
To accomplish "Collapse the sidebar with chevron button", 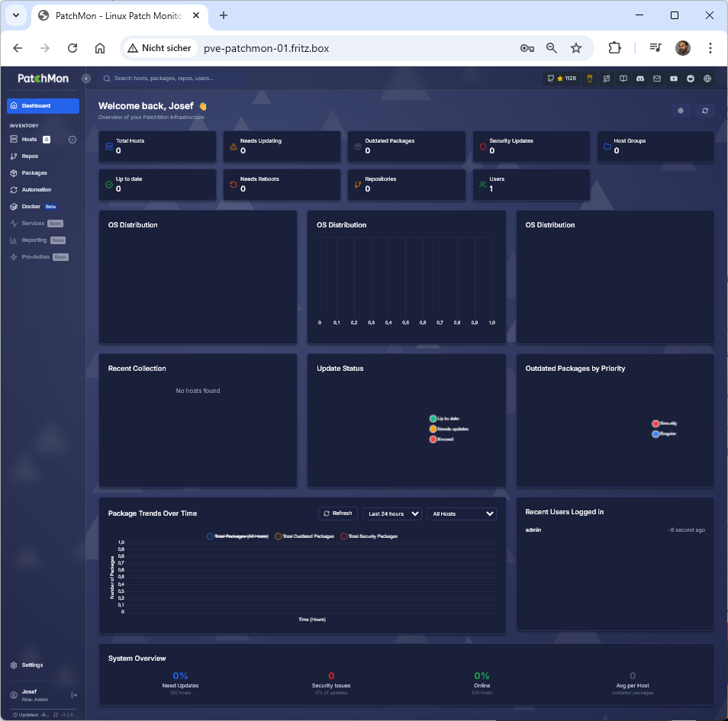I will [86, 79].
